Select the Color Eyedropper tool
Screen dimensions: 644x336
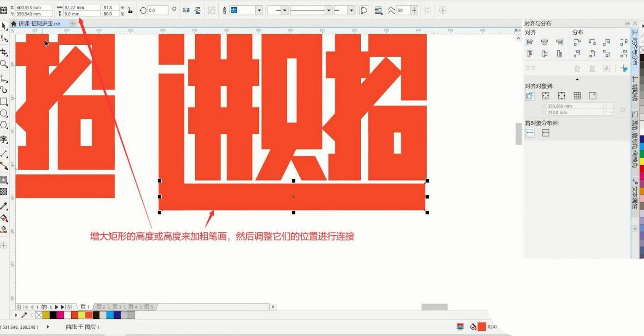(4, 206)
